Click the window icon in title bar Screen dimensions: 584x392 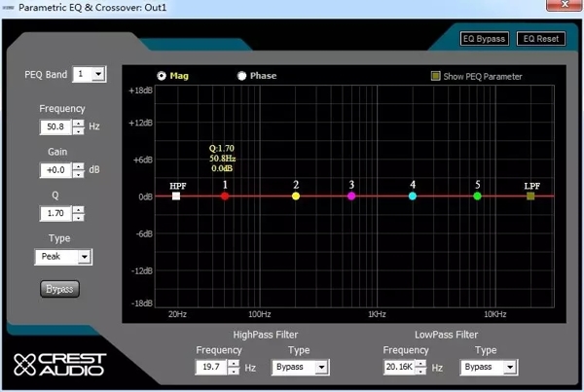8,7
